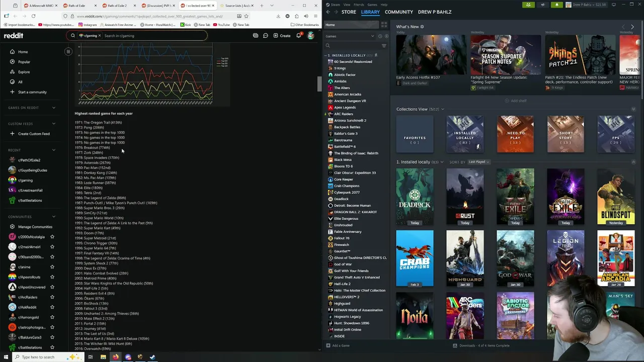Favorite r/ArcRaiders with star

pyautogui.click(x=52, y=297)
